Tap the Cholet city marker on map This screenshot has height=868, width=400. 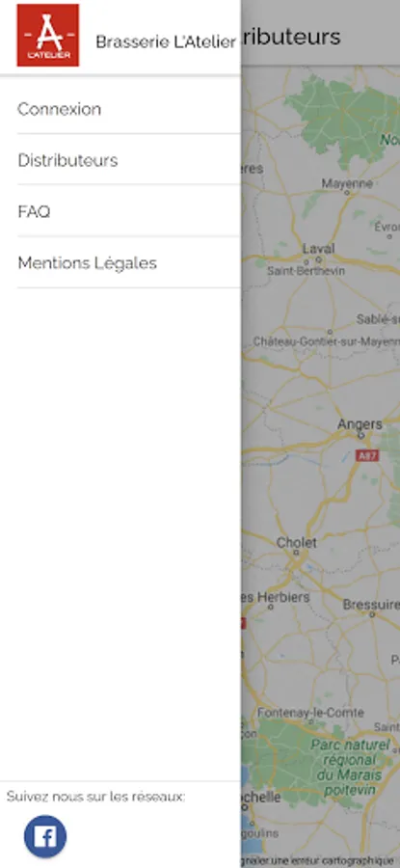click(x=297, y=552)
